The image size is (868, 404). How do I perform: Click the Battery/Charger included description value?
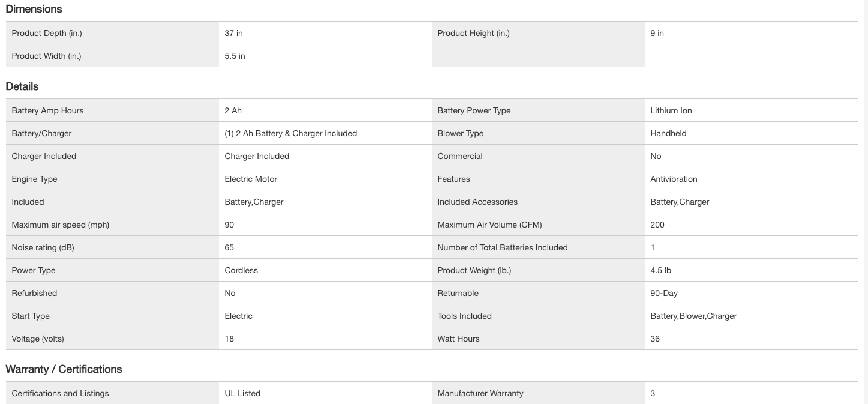coord(290,134)
